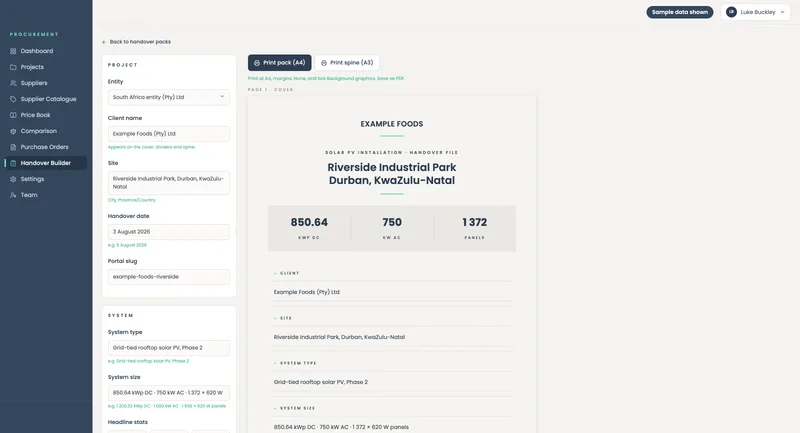Click the Price Book icon
This screenshot has width=800, height=433.
[13, 115]
